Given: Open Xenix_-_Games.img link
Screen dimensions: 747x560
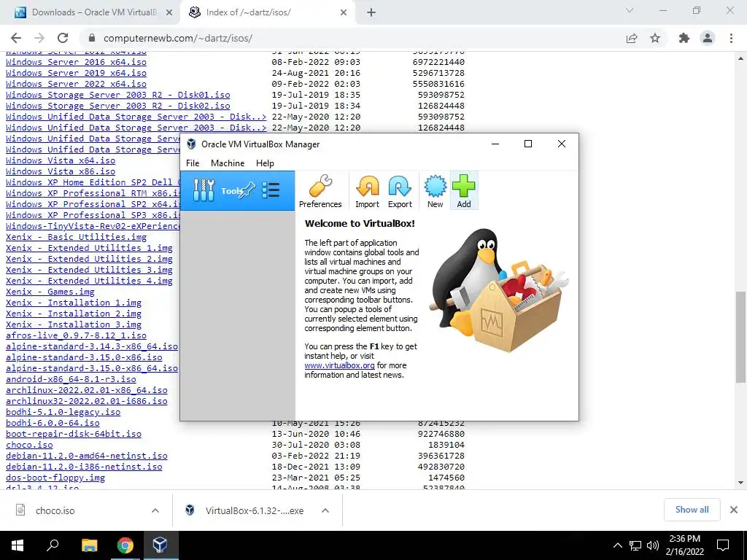Looking at the screenshot, I should coord(50,292).
